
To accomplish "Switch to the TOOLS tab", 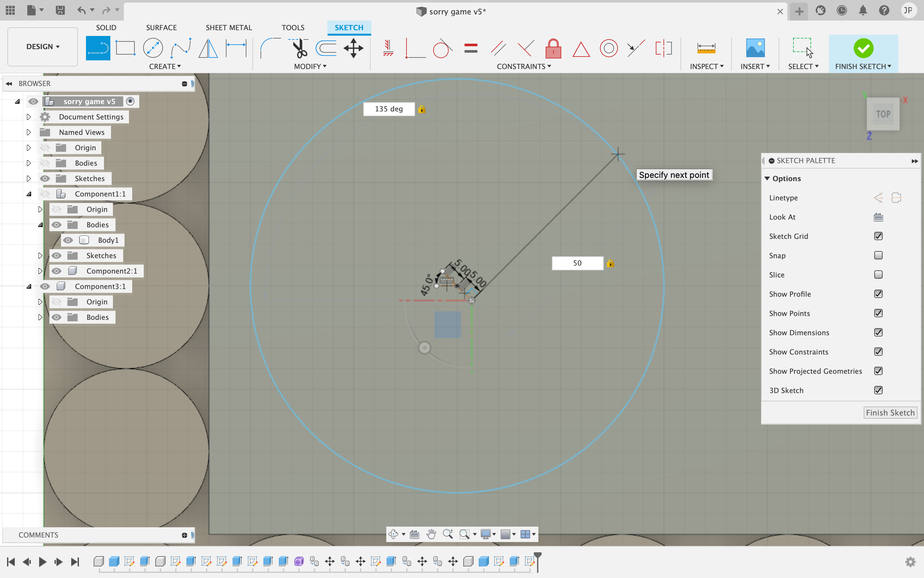I will pyautogui.click(x=293, y=28).
